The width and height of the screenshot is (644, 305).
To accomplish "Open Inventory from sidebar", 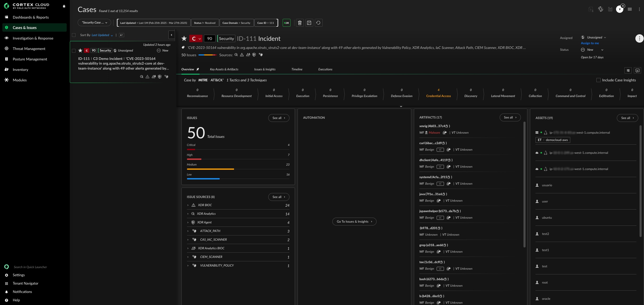I will coord(20,70).
